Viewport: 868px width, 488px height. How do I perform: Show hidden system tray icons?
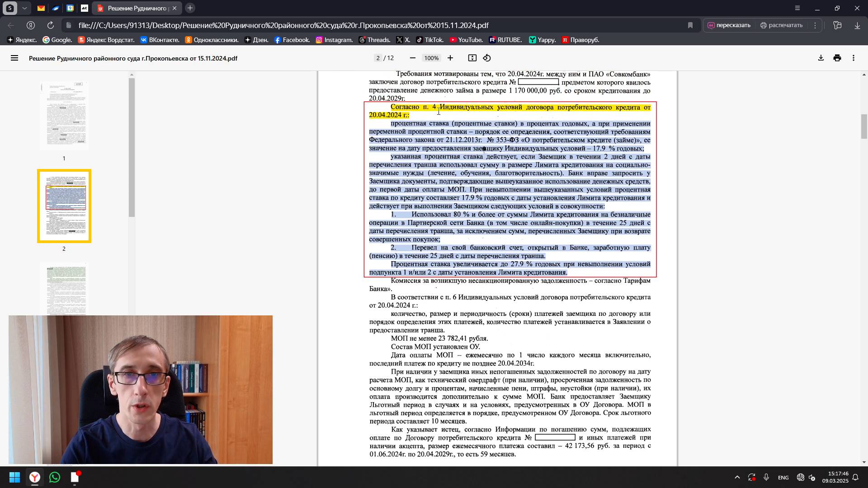click(737, 477)
